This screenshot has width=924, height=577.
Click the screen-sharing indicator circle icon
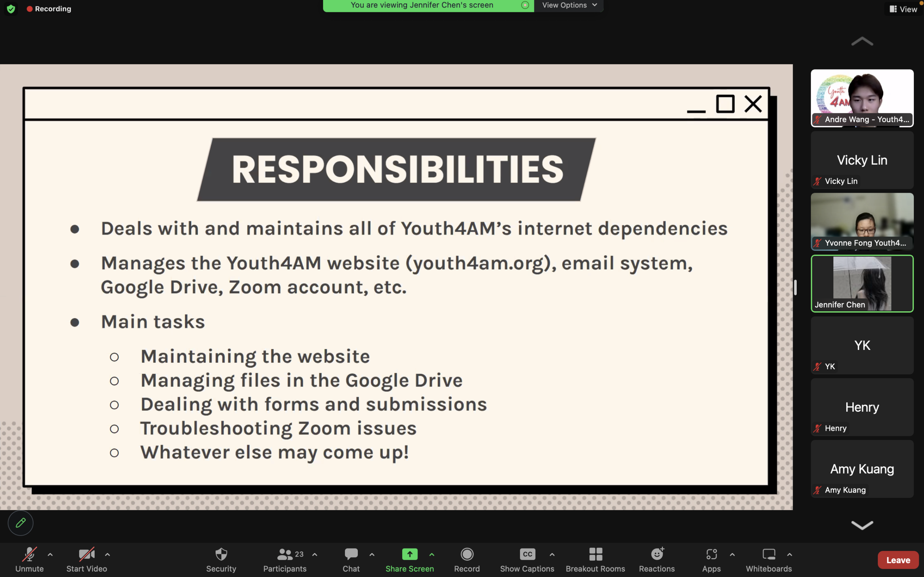[x=525, y=5]
